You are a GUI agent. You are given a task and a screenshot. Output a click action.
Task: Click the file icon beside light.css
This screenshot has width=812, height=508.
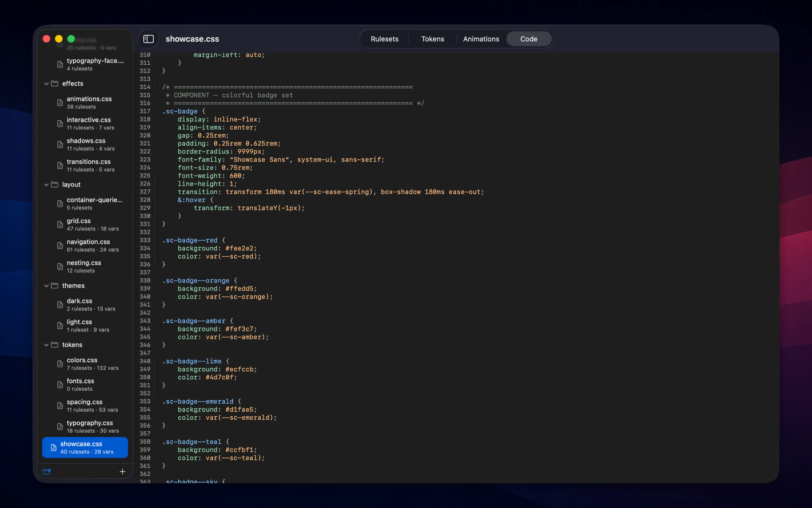click(x=60, y=326)
